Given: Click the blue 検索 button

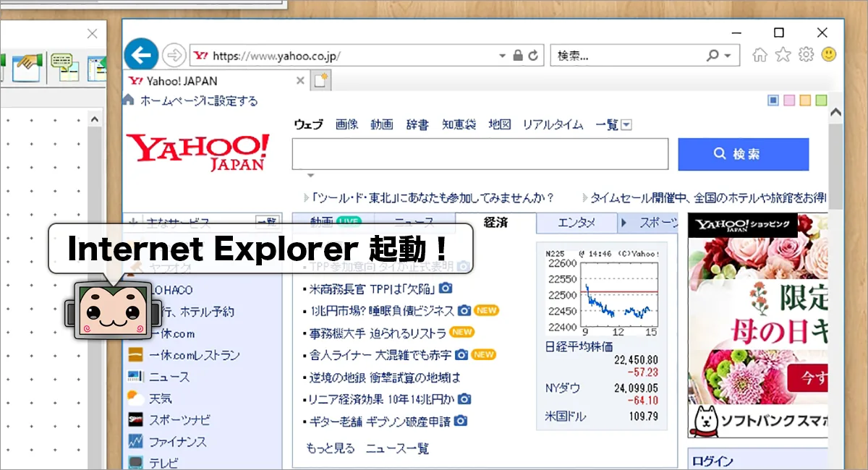Looking at the screenshot, I should 743,154.
